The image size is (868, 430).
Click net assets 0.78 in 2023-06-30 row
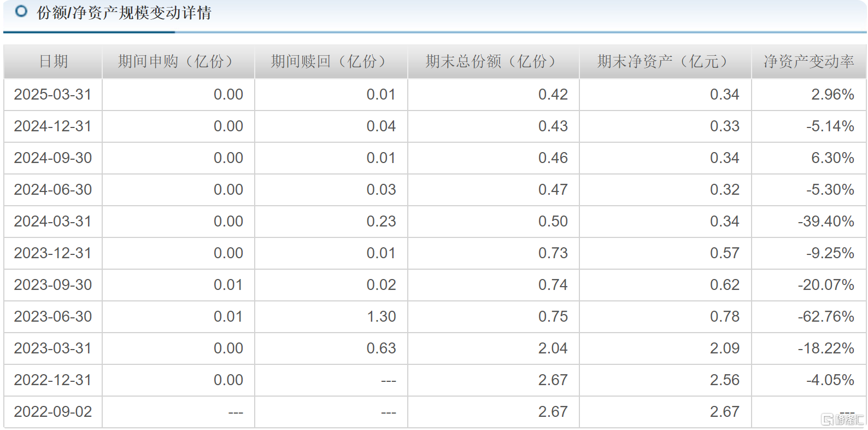tap(725, 317)
